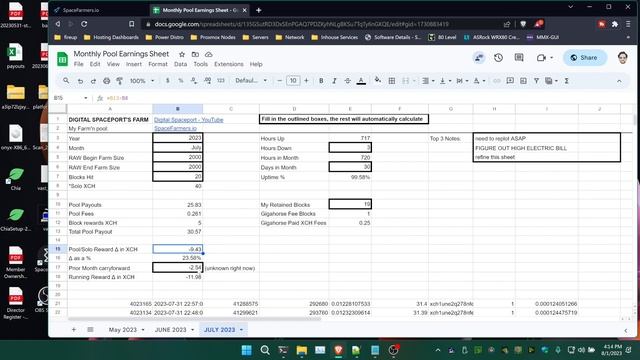Open the Insert menu
Viewport: 640px width, 360px height.
(133, 64)
